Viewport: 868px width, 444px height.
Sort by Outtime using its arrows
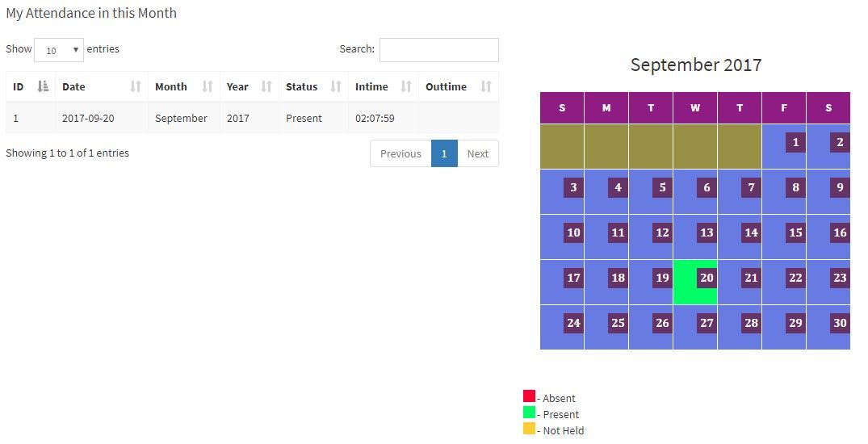pyautogui.click(x=486, y=86)
